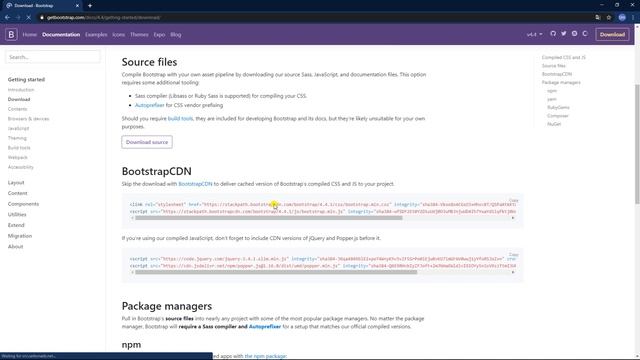The width and height of the screenshot is (640, 360).
Task: Jump to Composer in table of contents
Action: 558,116
